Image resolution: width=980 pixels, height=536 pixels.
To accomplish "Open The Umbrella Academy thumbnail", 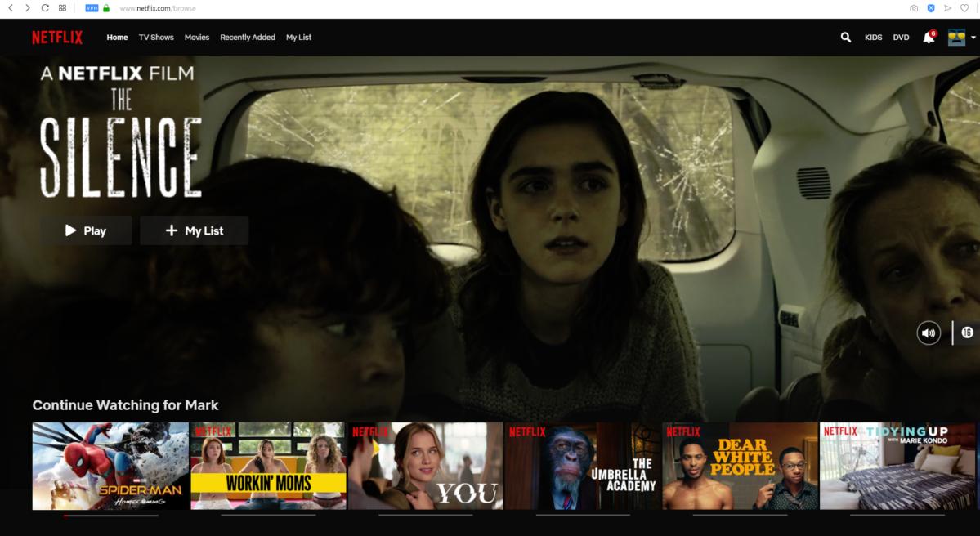I will 583,466.
